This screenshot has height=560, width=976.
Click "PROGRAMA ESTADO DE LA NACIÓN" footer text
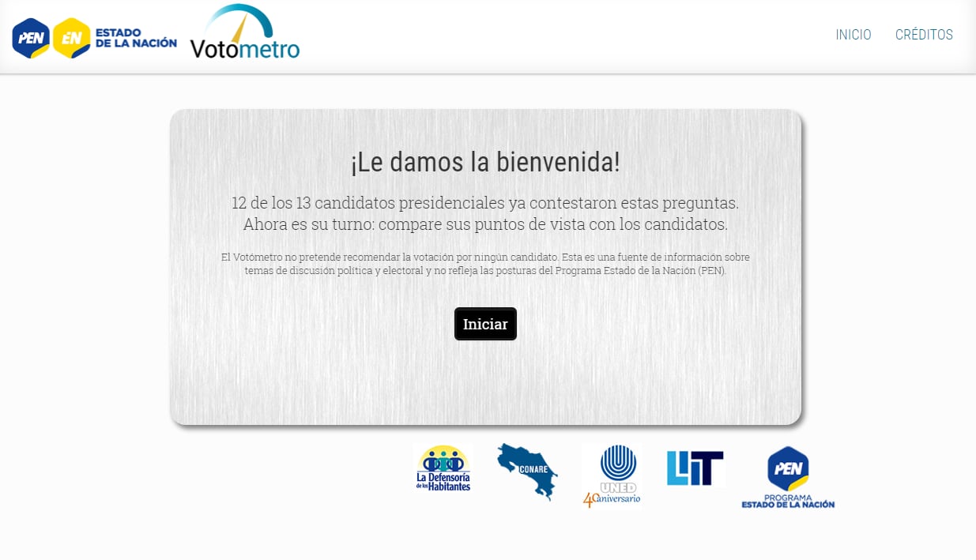pyautogui.click(x=788, y=502)
